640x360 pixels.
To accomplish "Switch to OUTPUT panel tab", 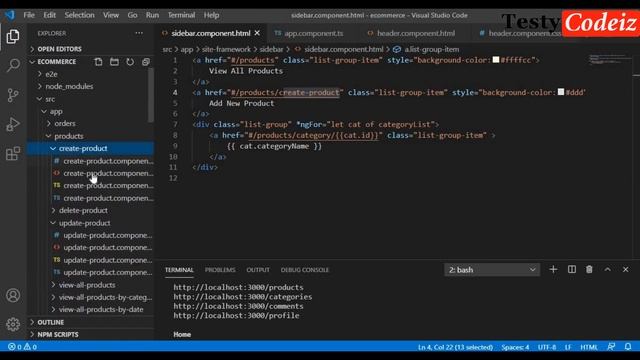I will pyautogui.click(x=258, y=270).
